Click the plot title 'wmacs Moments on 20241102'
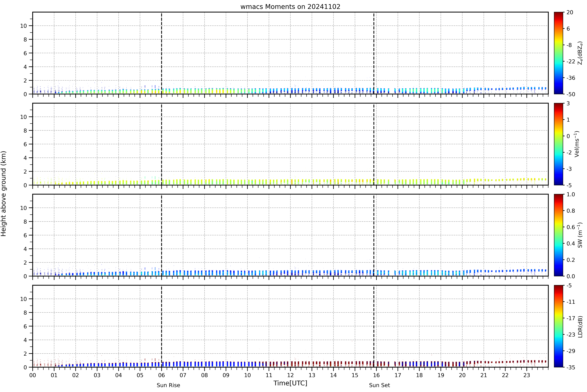 [x=290, y=7]
